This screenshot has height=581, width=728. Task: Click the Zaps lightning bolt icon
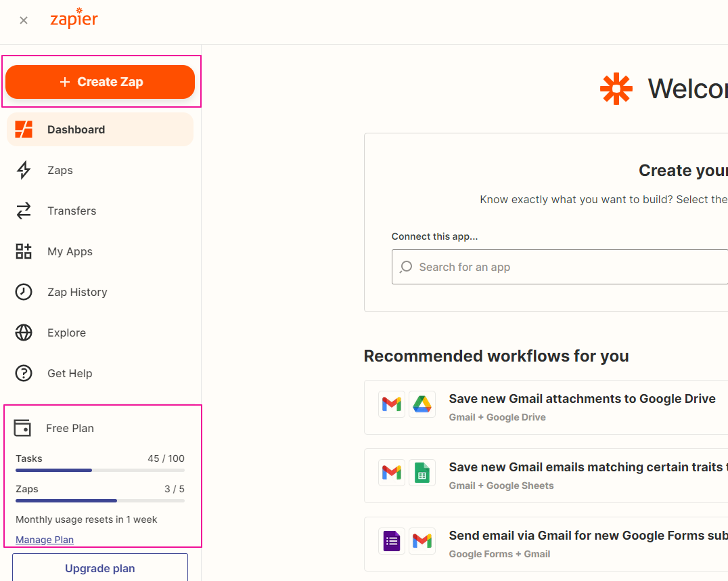coord(24,170)
